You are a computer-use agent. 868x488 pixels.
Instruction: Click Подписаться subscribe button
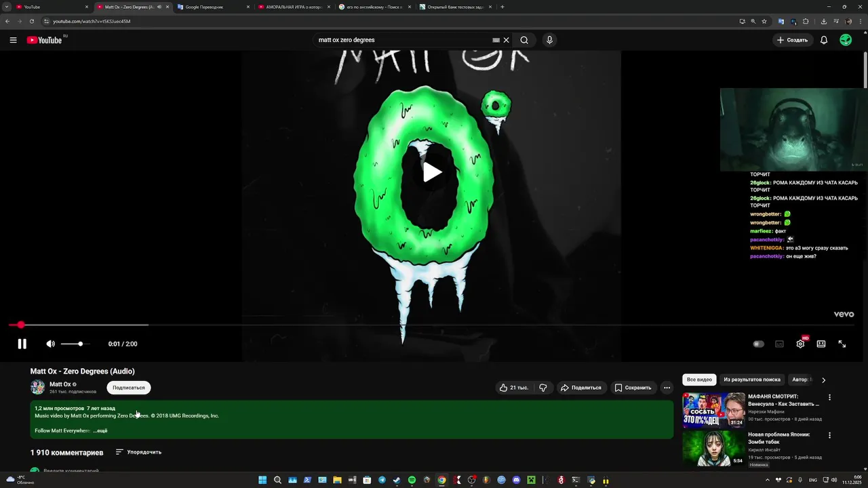point(129,388)
